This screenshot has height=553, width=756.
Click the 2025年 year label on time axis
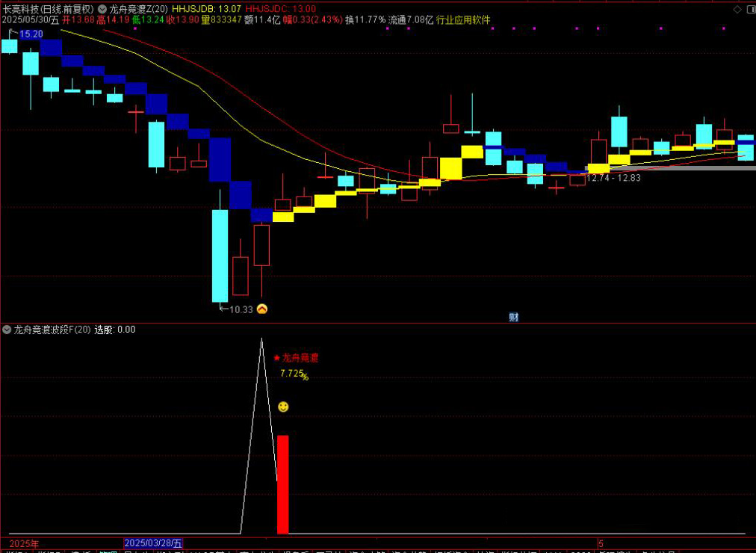coord(25,543)
